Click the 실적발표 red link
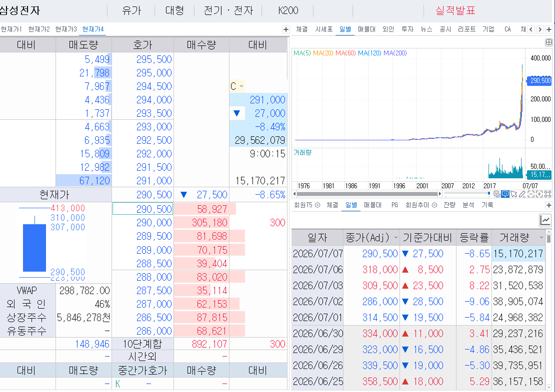The width and height of the screenshot is (555, 392). coord(455,10)
